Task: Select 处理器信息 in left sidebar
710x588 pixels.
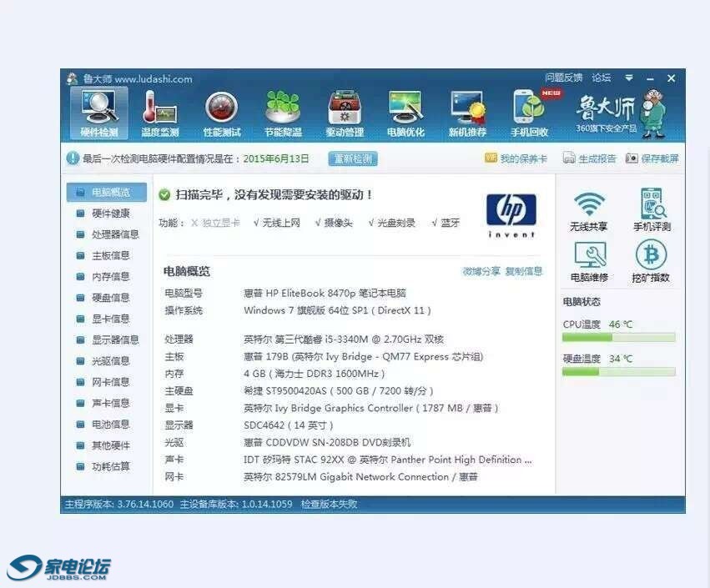Action: pyautogui.click(x=114, y=234)
